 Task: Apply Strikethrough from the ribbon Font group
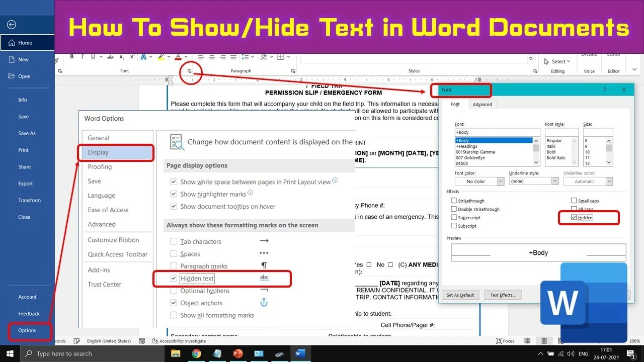(110, 57)
